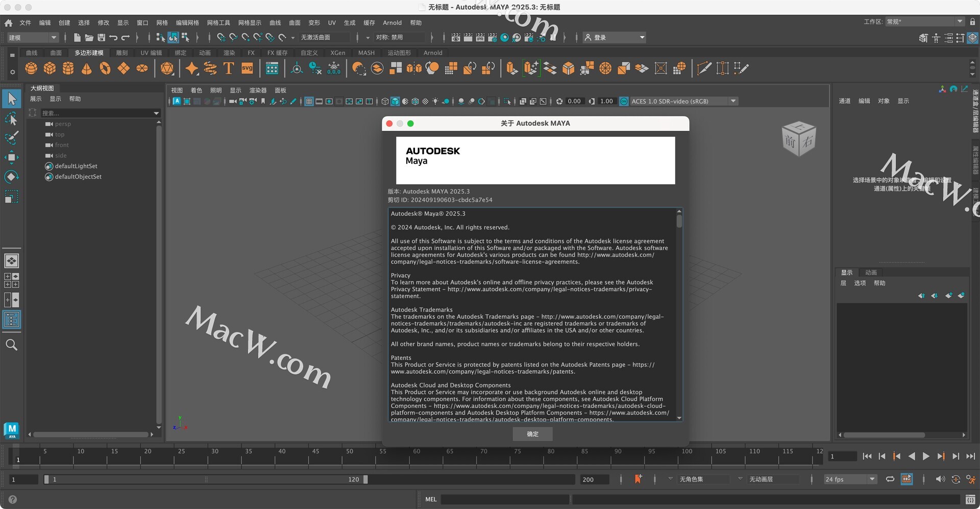The height and width of the screenshot is (509, 980).
Task: Click the MEL command input field
Action: [x=504, y=500]
